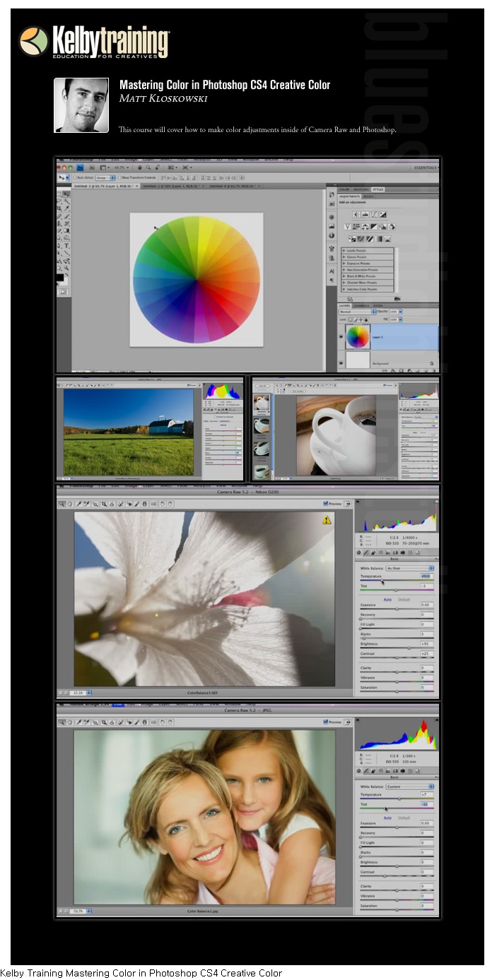Open Tone Curve tab icon in portrait Camera Raw
Image resolution: width=497 pixels, height=980 pixels.
tap(366, 771)
